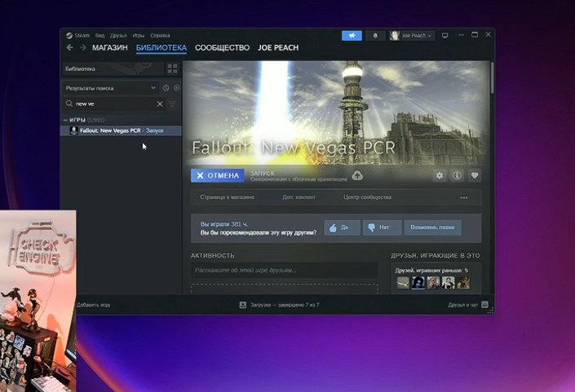Show game info via the info icon
The height and width of the screenshot is (392, 575).
coord(458,175)
